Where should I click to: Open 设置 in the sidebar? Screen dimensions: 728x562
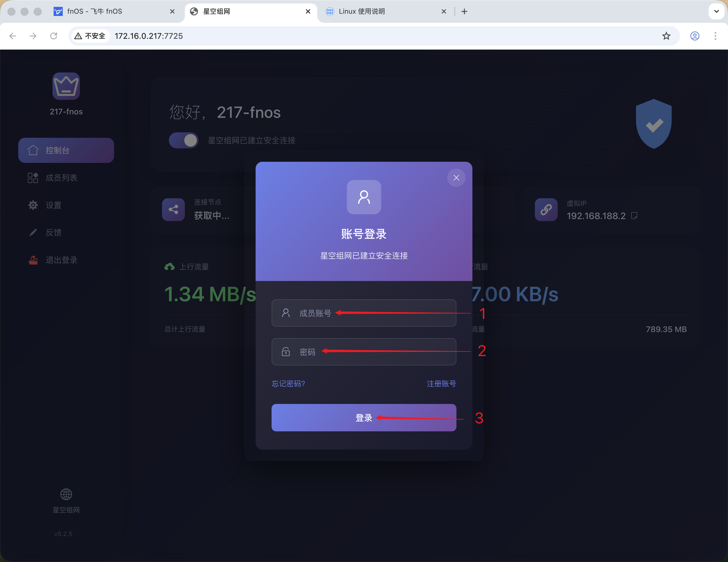pos(53,205)
